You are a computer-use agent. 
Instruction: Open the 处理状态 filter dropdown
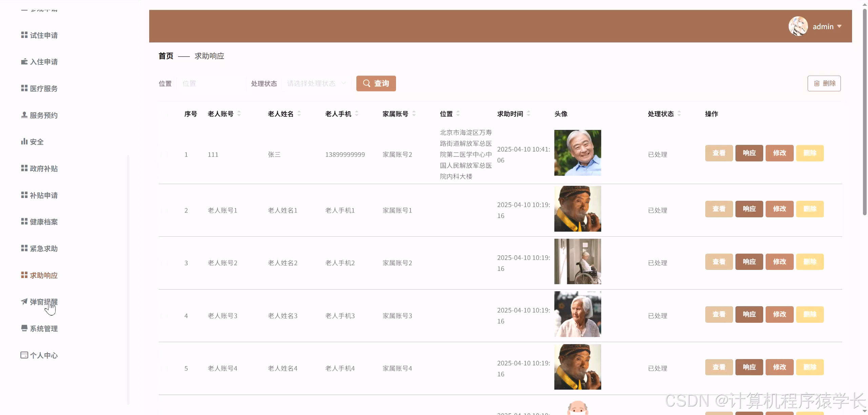coord(316,83)
